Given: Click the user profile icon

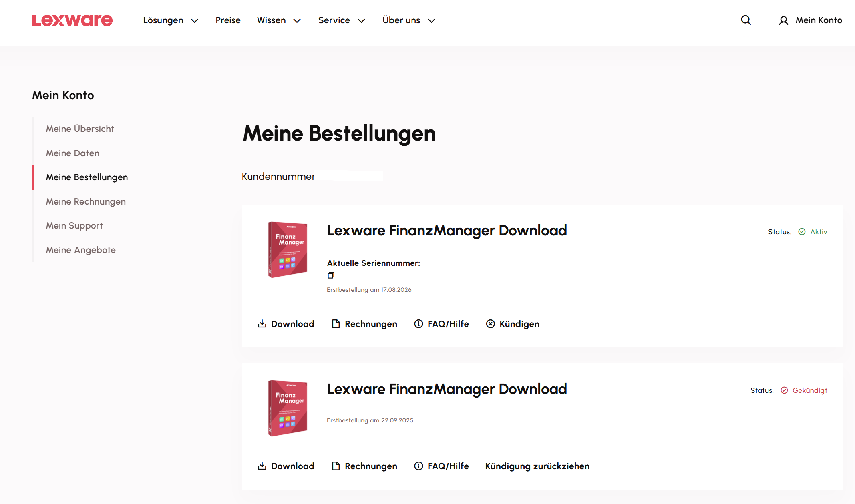Looking at the screenshot, I should pos(783,20).
